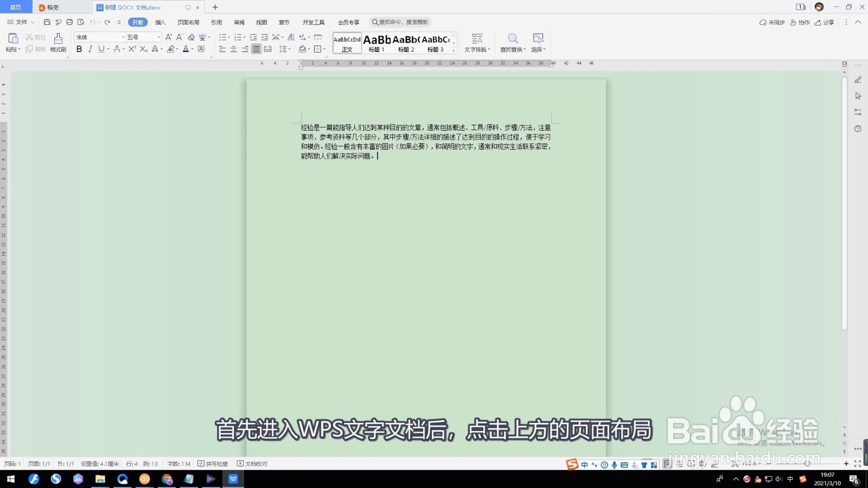Apply subscript X₂ formatting
The image size is (868, 488).
[143, 49]
